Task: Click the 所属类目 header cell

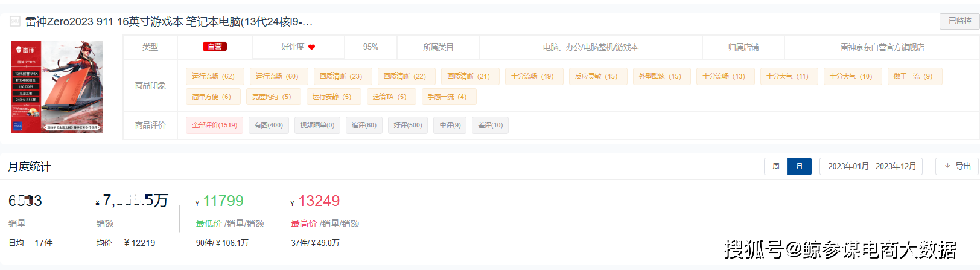Action: 438,47
